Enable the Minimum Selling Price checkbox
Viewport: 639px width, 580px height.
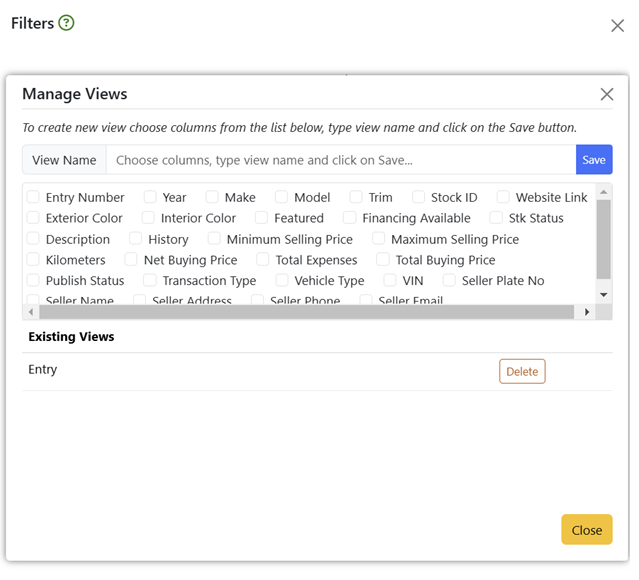pos(215,239)
